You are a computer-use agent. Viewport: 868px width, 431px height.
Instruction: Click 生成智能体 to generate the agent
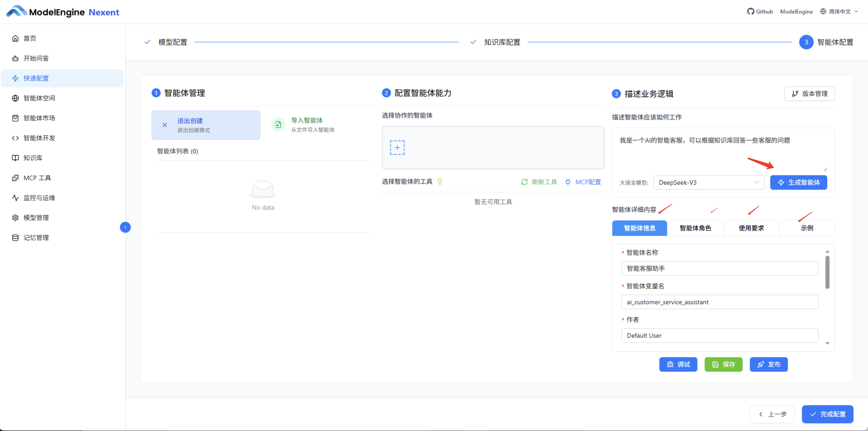coord(799,182)
